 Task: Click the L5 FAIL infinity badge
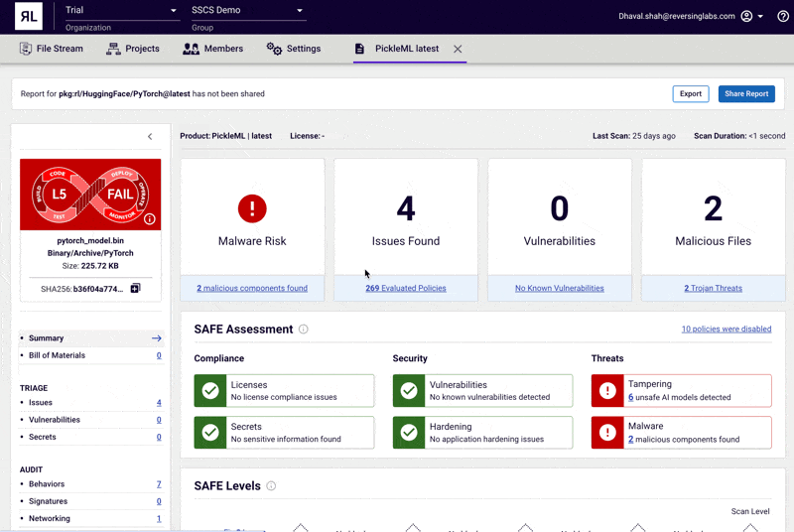point(90,195)
